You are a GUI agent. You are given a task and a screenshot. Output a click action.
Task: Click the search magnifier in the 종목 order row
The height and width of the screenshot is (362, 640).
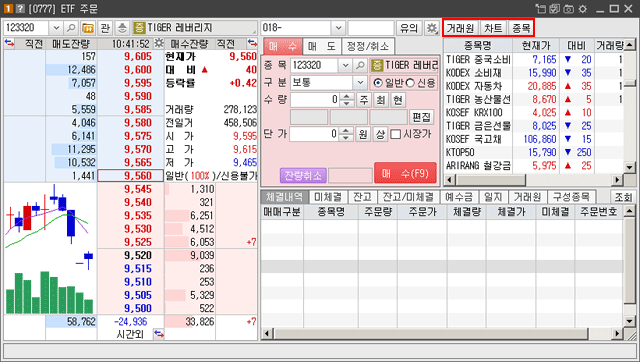click(360, 65)
